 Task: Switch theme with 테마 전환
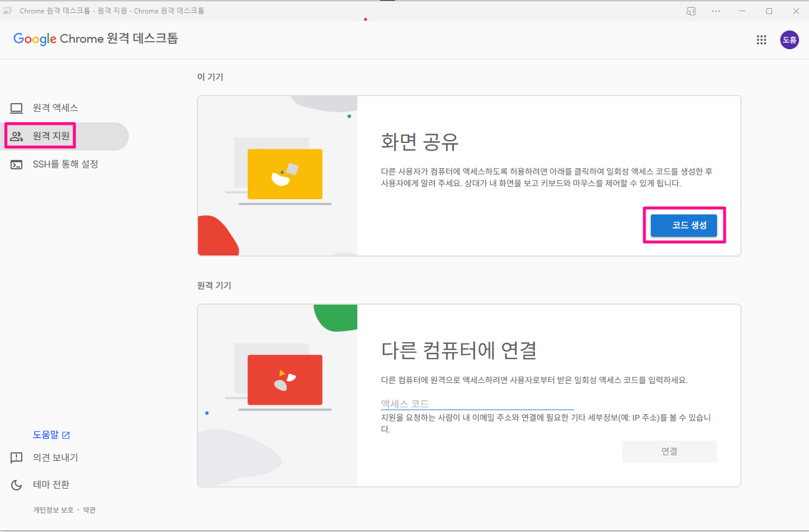coord(51,485)
